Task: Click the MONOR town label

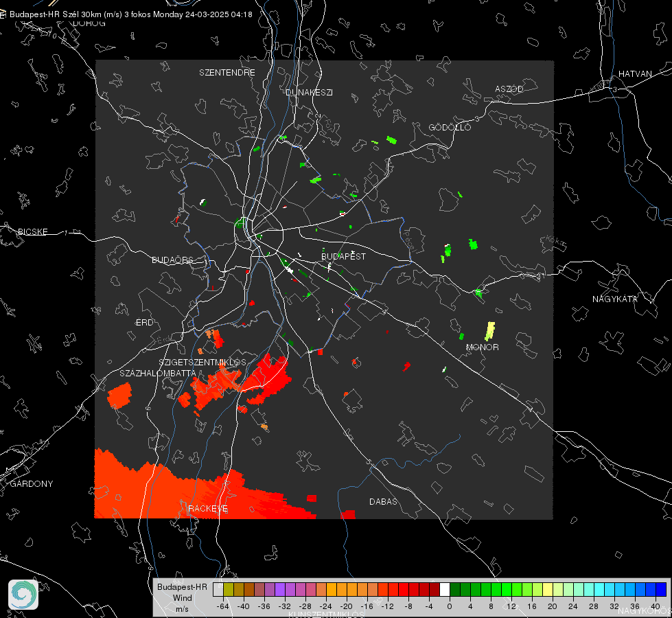Action: (482, 347)
